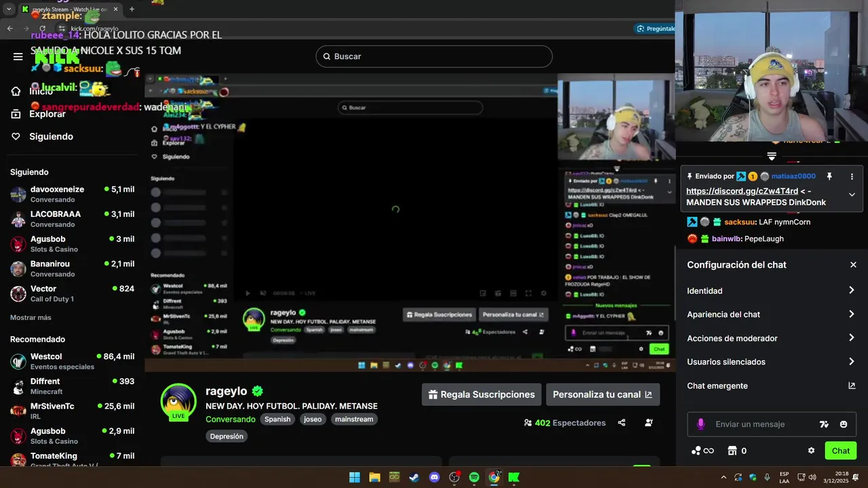Open Agusbob under Recomendado
This screenshot has width=868, height=488.
point(72,436)
